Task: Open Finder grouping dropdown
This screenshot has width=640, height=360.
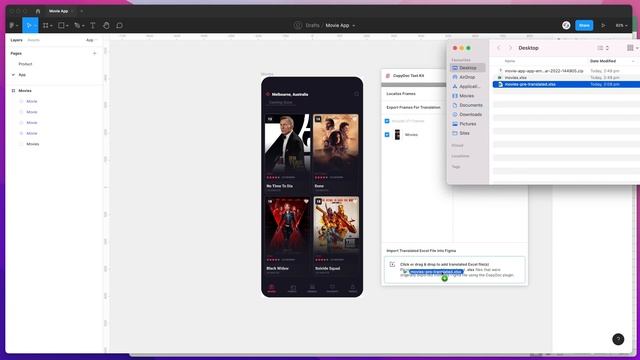Action: point(632,48)
